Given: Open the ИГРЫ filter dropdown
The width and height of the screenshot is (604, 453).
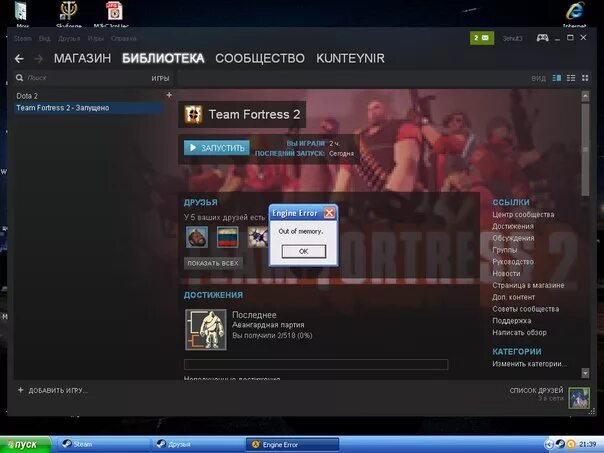Looking at the screenshot, I should coord(160,78).
